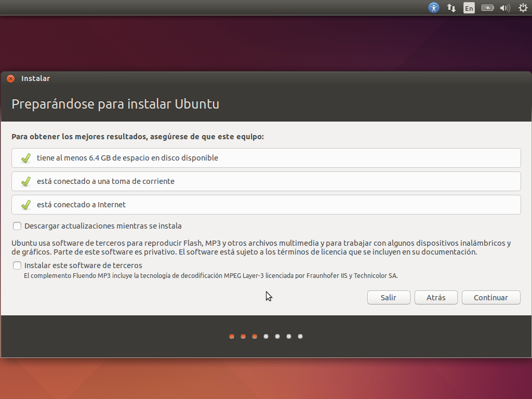Screen dimensions: 532x399
Task: Click the checkmark for power source connection
Action: point(25,181)
